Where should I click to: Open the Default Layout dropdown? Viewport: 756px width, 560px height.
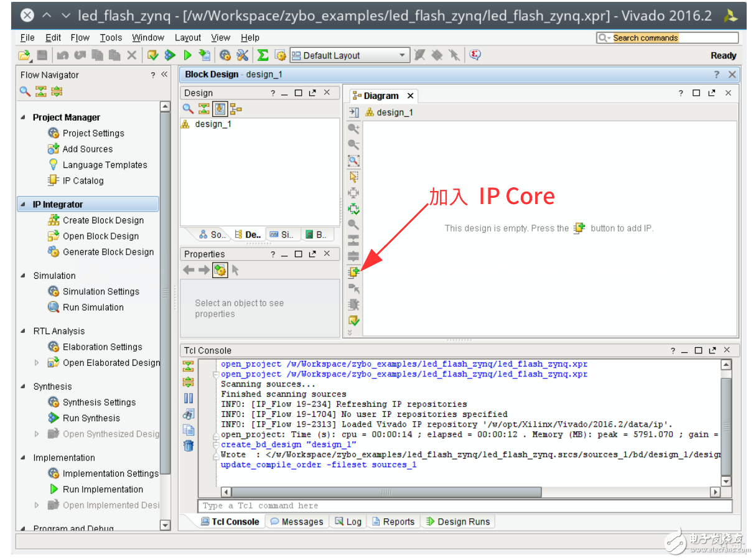[403, 55]
